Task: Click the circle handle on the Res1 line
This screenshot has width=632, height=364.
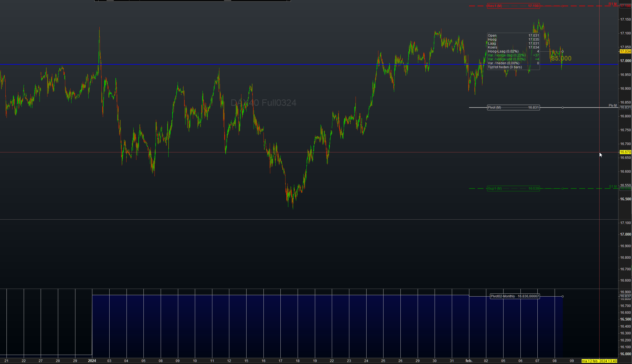Action: tap(563, 6)
